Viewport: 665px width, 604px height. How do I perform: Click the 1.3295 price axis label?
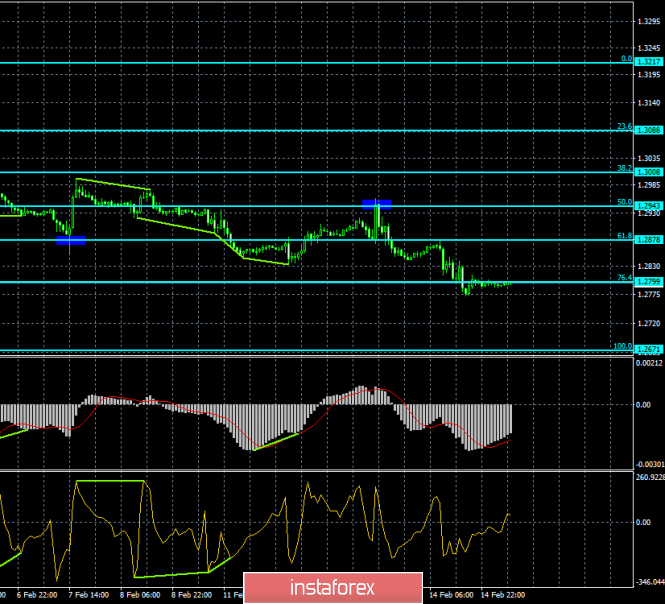650,20
